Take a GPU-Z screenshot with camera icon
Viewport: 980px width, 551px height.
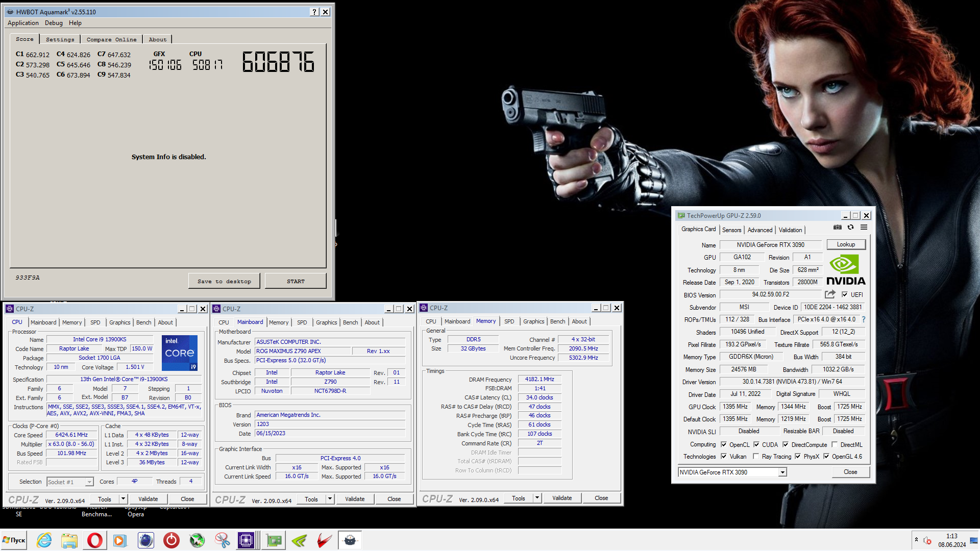click(x=838, y=228)
